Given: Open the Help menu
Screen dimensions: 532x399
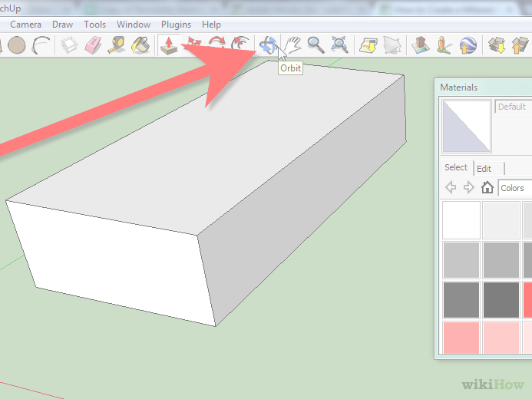Looking at the screenshot, I should [211, 25].
